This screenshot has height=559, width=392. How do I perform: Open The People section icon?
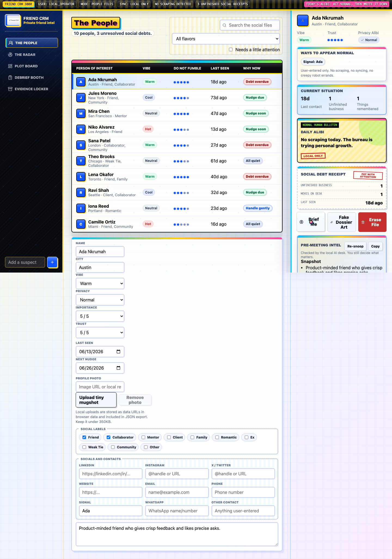(x=11, y=43)
